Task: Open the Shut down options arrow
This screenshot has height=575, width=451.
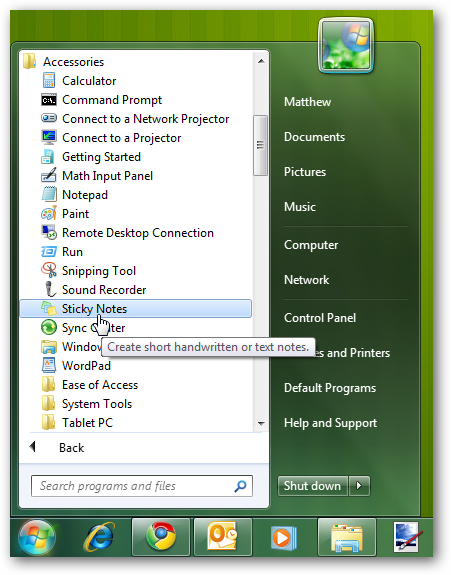Action: pos(359,486)
